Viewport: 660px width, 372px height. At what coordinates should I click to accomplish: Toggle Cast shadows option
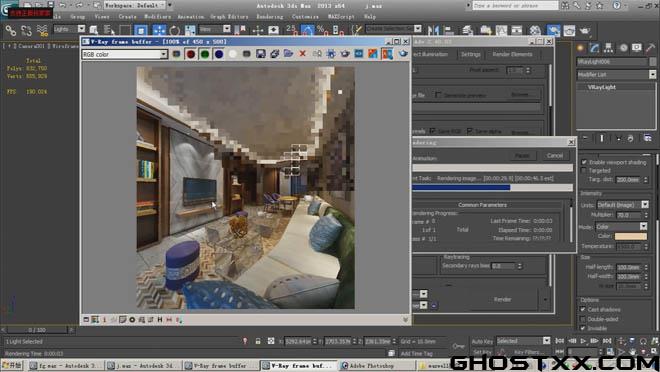click(x=583, y=309)
